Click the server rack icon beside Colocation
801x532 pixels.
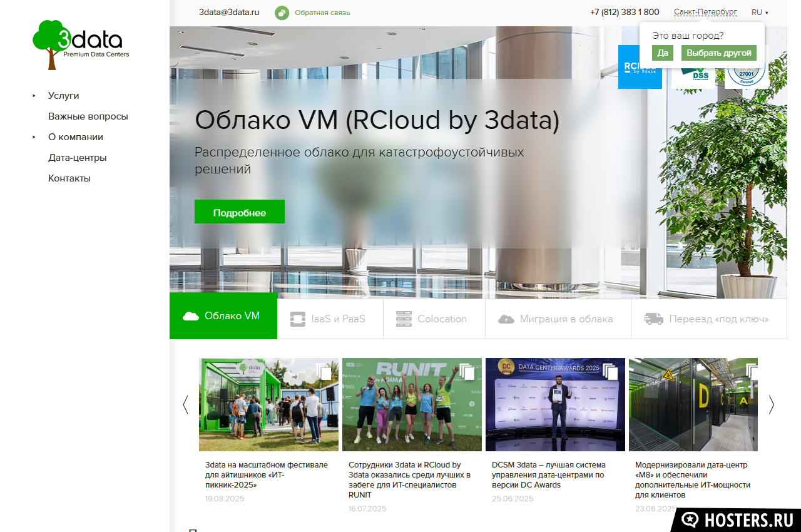coord(404,319)
